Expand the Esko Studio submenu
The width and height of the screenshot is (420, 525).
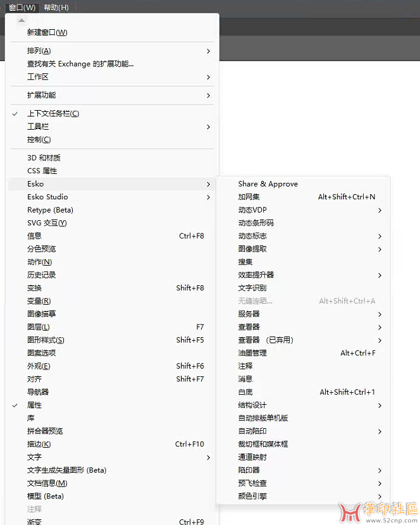click(x=112, y=197)
